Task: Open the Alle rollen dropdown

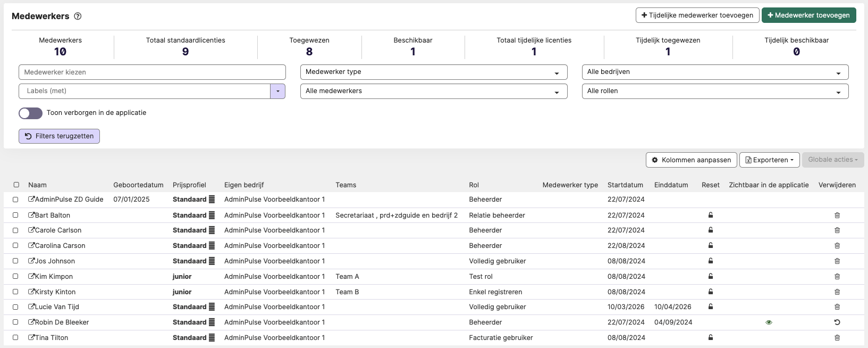Action: 715,91
